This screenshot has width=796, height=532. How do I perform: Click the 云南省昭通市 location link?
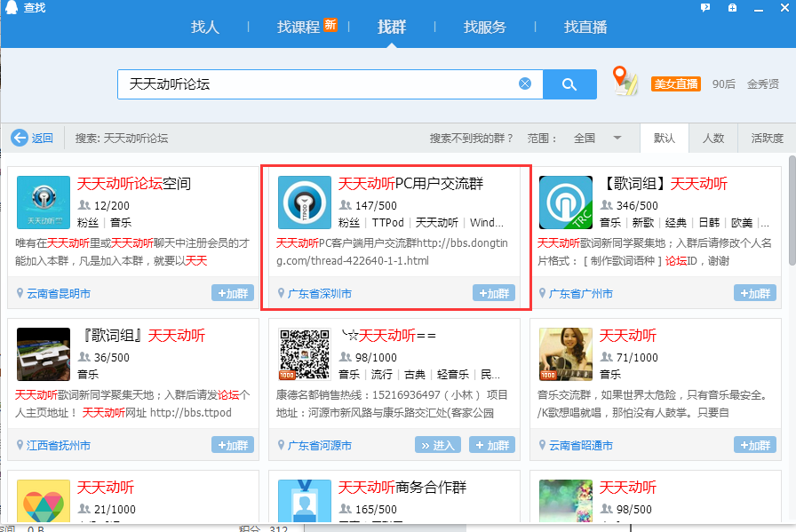tap(581, 445)
